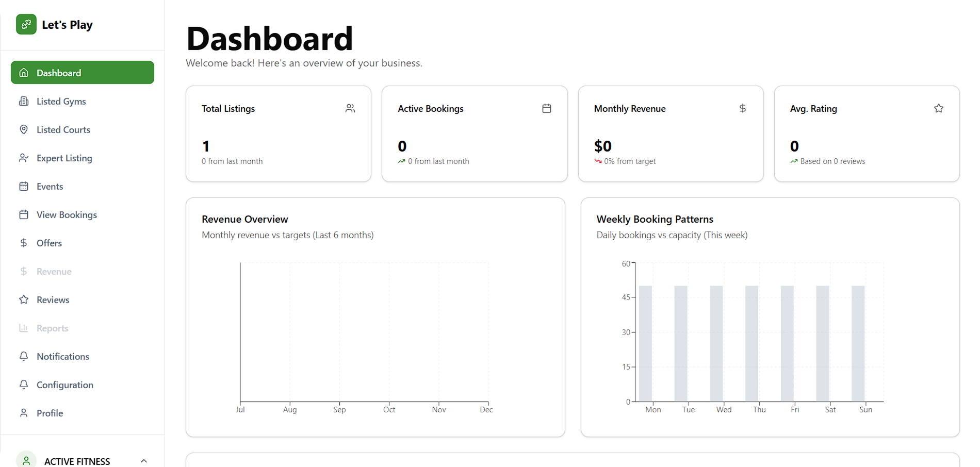
Task: Click the red trend-down arrow in Monthly Revenue
Action: point(598,161)
